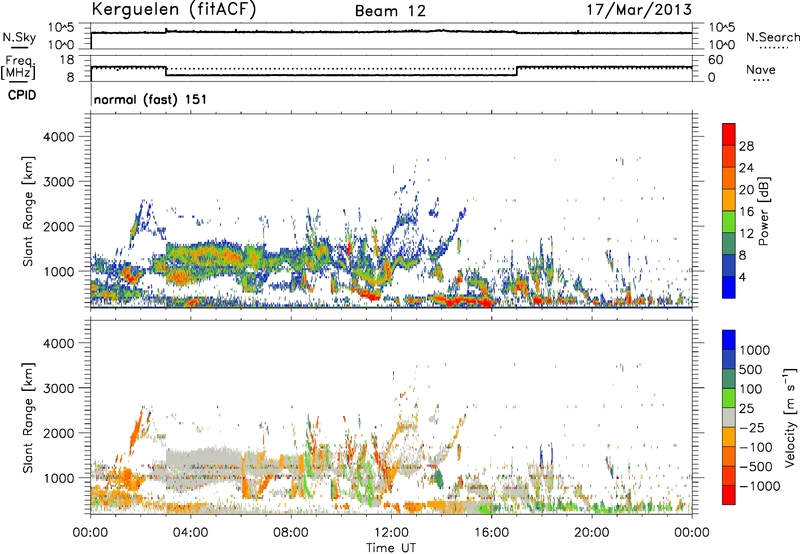Image resolution: width=800 pixels, height=554 pixels.
Task: Click the "16:00" time tick label
Action: [x=491, y=533]
